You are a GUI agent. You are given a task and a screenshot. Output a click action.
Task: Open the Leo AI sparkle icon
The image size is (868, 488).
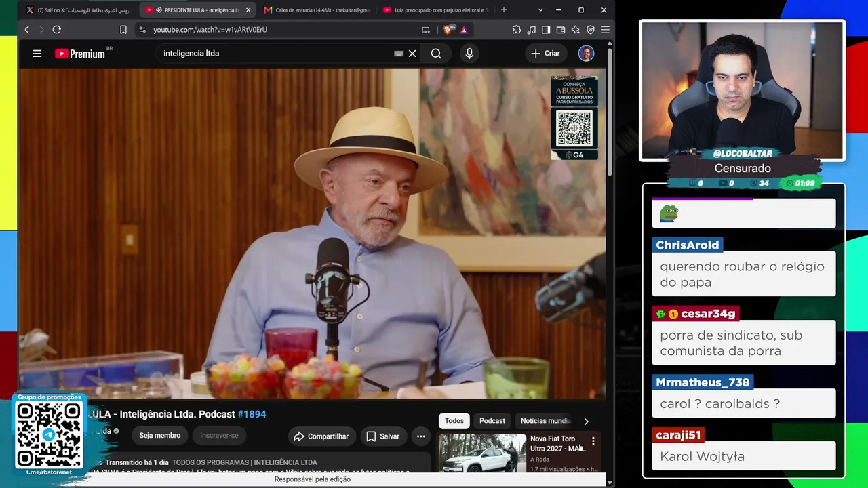576,30
